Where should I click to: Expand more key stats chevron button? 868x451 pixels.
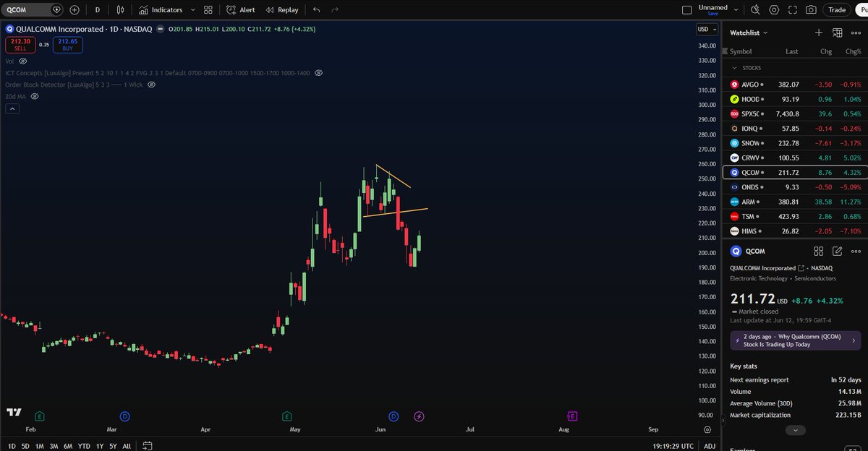(795, 430)
